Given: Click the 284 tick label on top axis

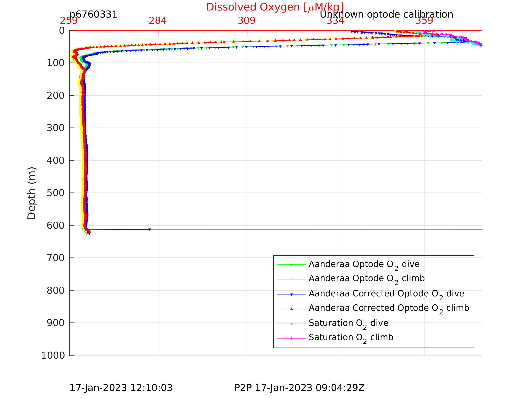Looking at the screenshot, I should coord(158,21).
